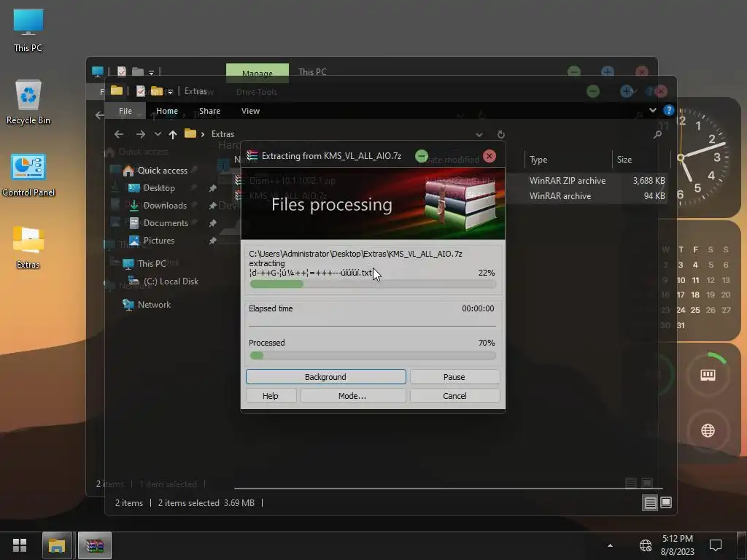Image resolution: width=747 pixels, height=560 pixels.
Task: Click the search icon in Extras window
Action: [x=657, y=135]
